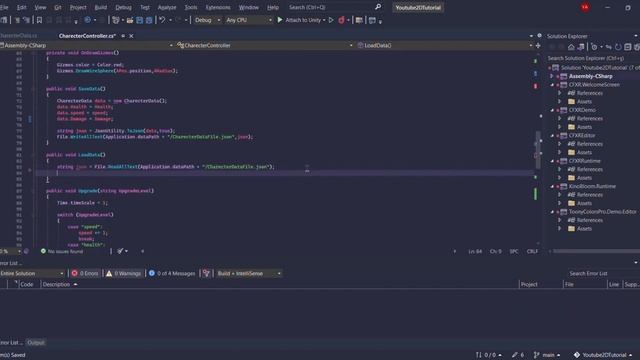Toggle the 0 Warnings filter

click(x=124, y=273)
